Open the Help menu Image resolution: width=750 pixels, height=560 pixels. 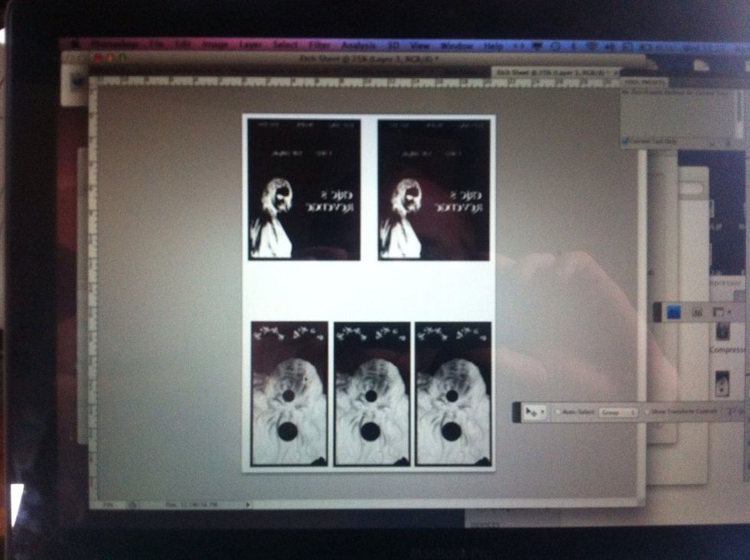493,47
